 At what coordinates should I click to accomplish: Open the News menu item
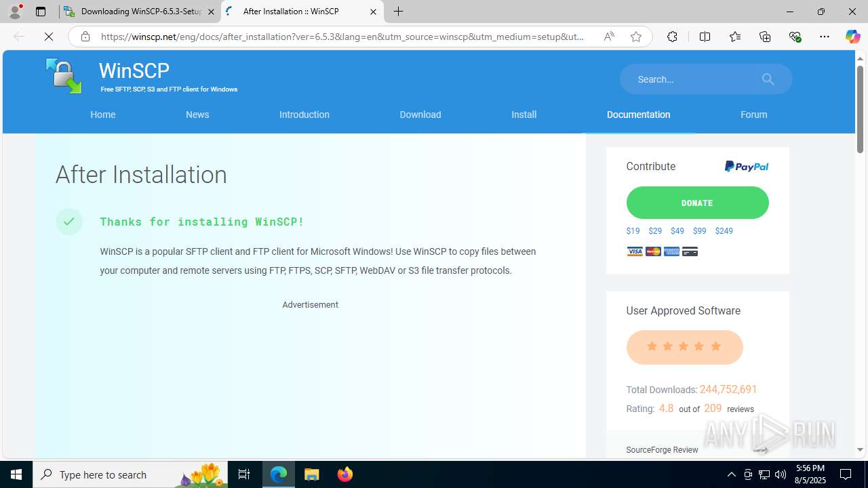[197, 115]
